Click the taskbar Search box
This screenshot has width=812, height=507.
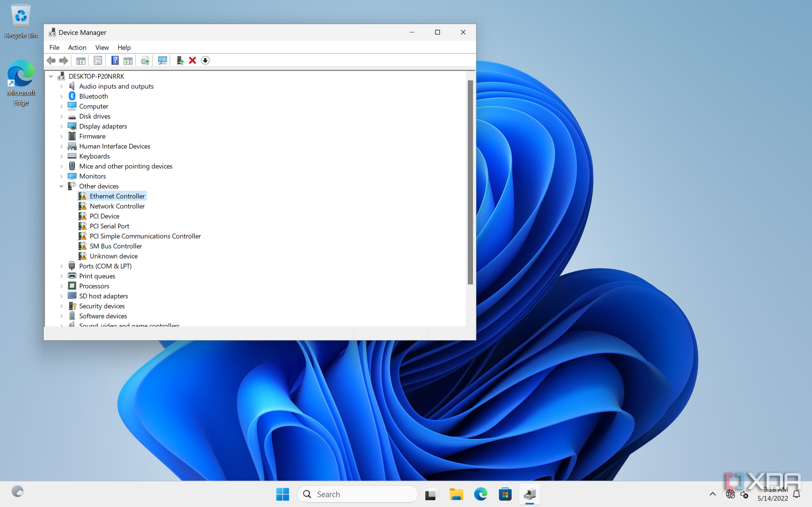pyautogui.click(x=357, y=494)
